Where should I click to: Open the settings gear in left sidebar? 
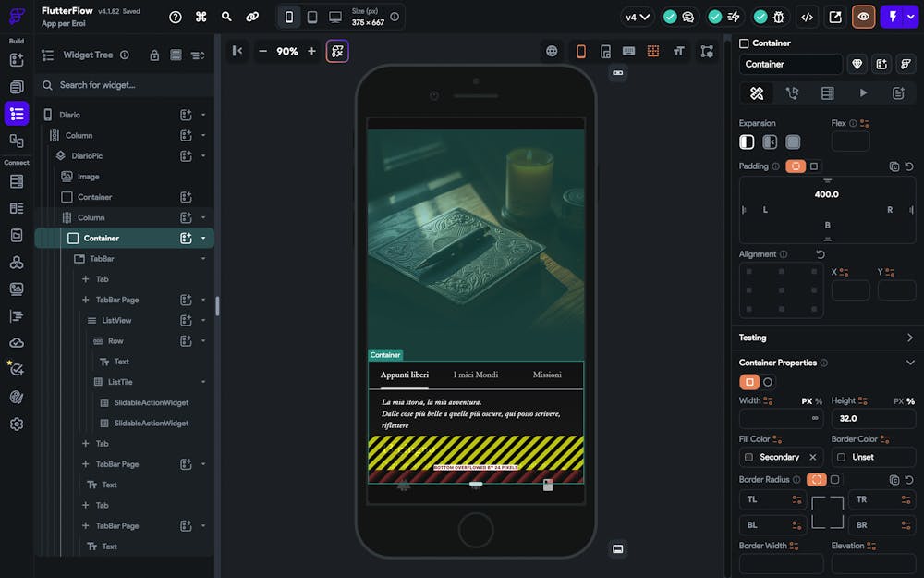pos(17,424)
